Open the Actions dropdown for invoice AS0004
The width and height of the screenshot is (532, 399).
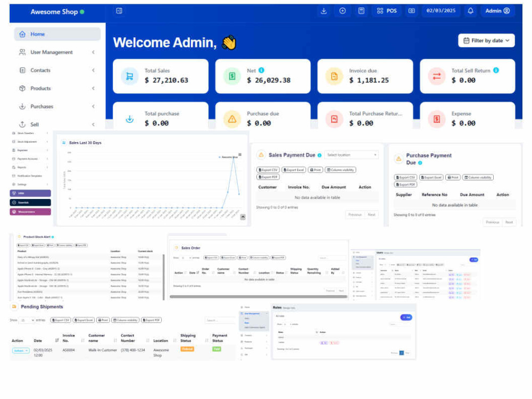click(x=21, y=351)
